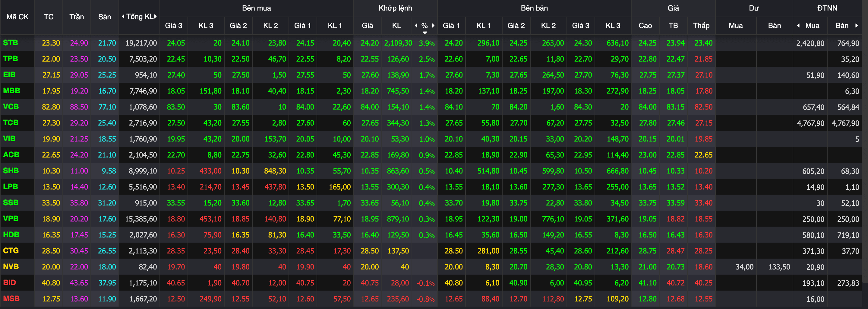Click SHB total volume 8,999,10
This screenshot has width=868, height=309.
[143, 171]
